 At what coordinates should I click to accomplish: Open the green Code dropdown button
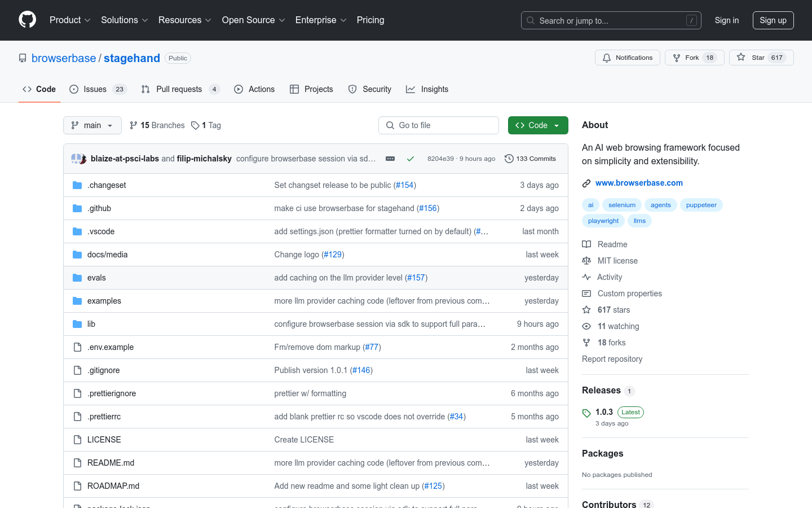(538, 125)
